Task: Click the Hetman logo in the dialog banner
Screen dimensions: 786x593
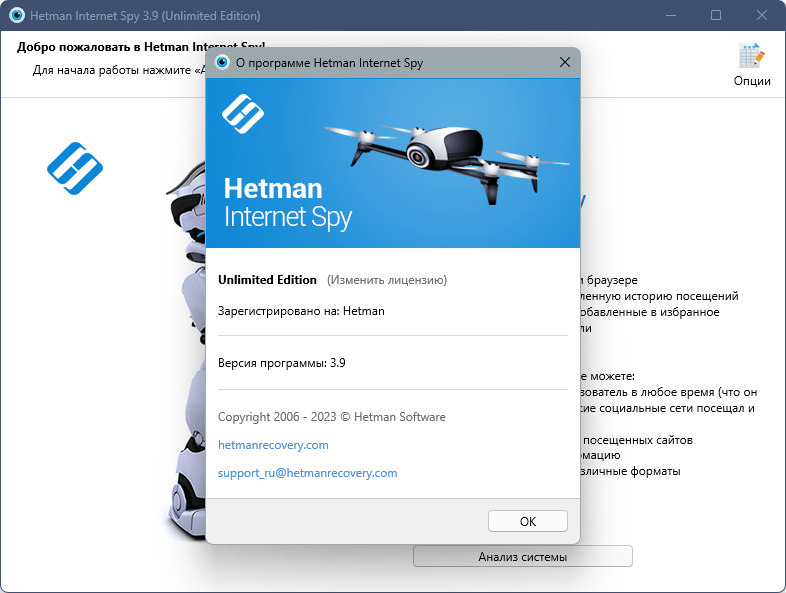Action: coord(243,114)
